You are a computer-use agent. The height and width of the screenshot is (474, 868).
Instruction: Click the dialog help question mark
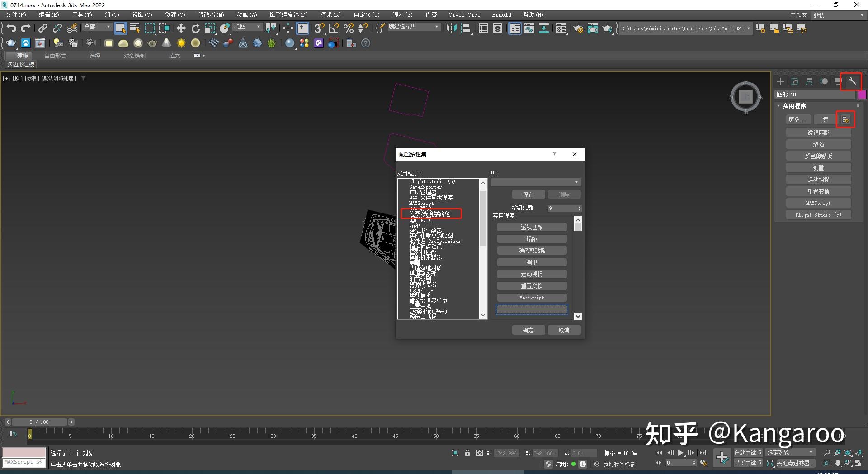click(x=554, y=154)
